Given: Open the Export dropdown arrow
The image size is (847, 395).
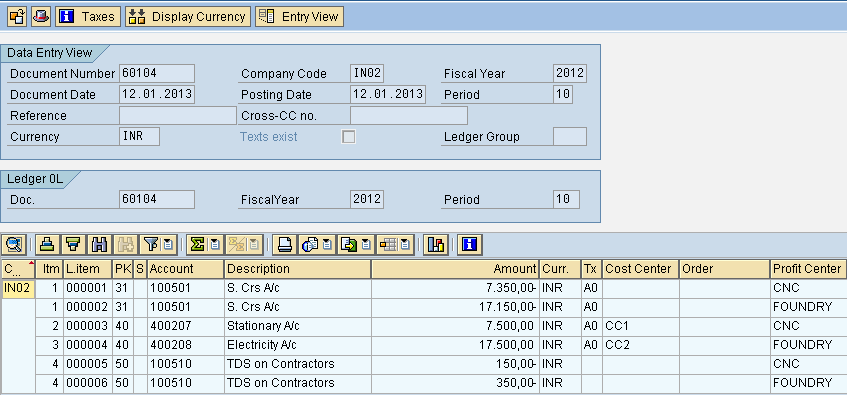Looking at the screenshot, I should [x=366, y=245].
